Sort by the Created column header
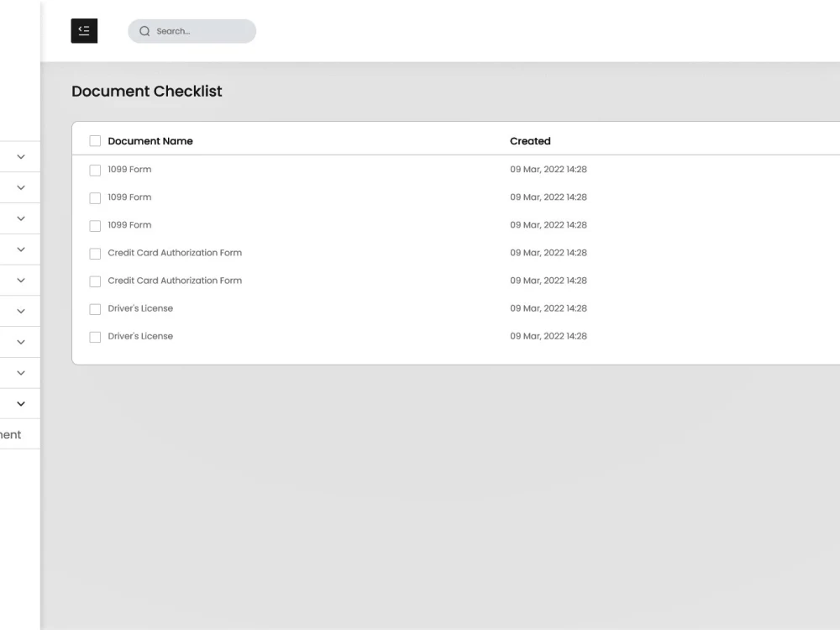This screenshot has width=840, height=630. coord(530,141)
